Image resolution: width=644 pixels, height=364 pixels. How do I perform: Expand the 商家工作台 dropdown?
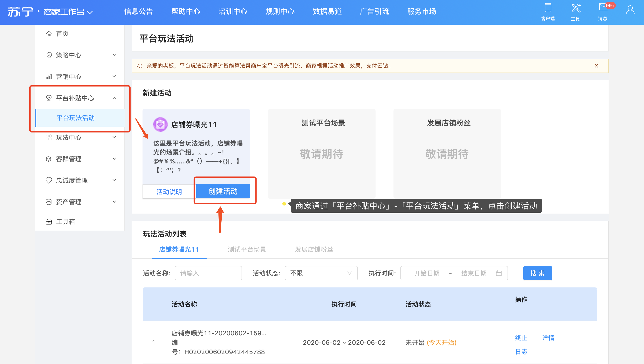[90, 12]
